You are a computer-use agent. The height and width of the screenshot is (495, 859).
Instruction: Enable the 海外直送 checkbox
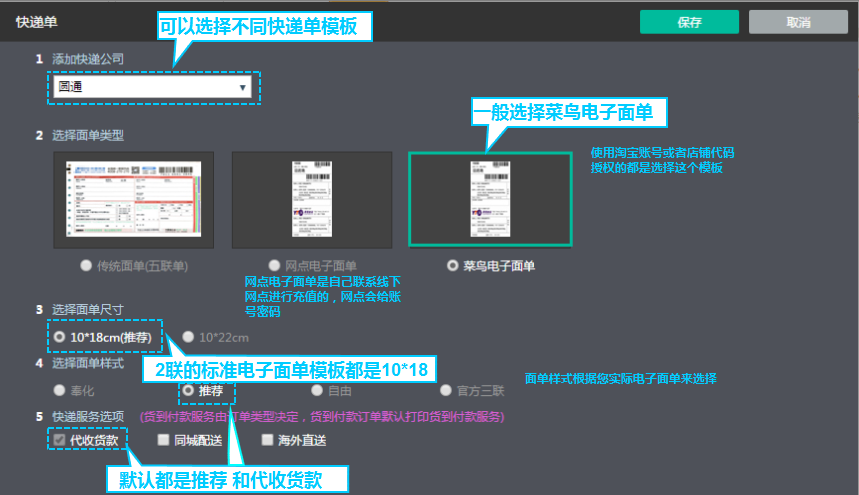(267, 440)
